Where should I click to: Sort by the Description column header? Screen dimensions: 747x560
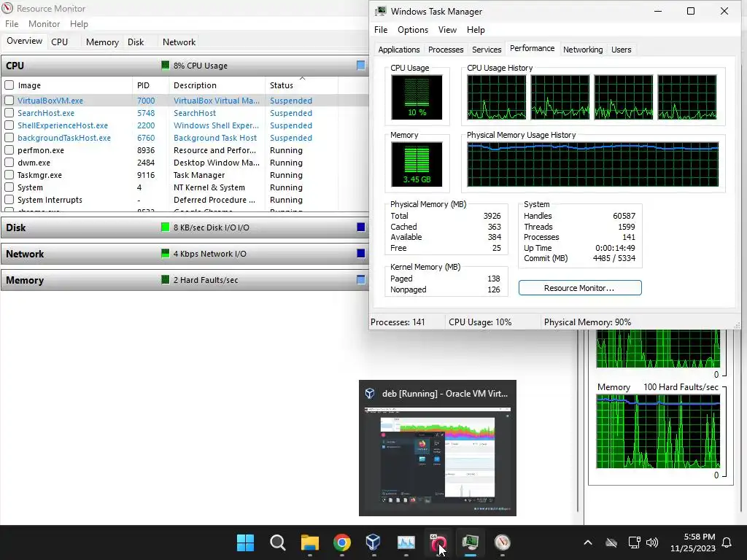(x=217, y=85)
